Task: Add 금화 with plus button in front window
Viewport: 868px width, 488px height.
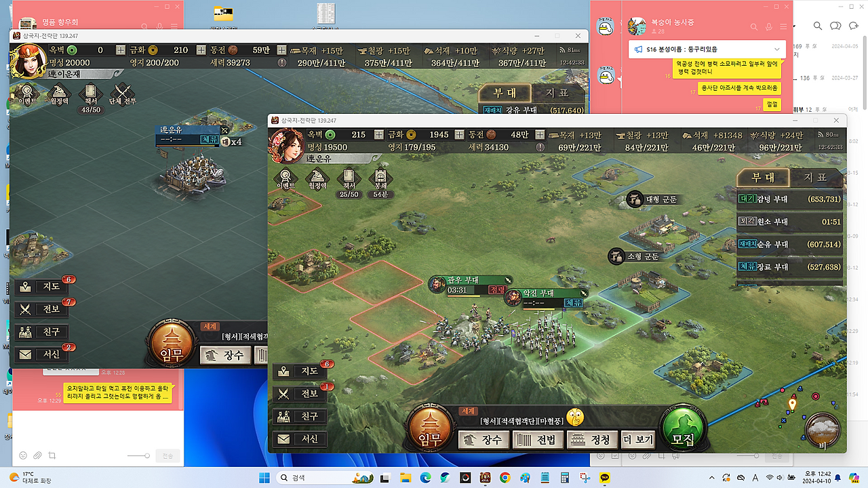Action: [x=460, y=134]
